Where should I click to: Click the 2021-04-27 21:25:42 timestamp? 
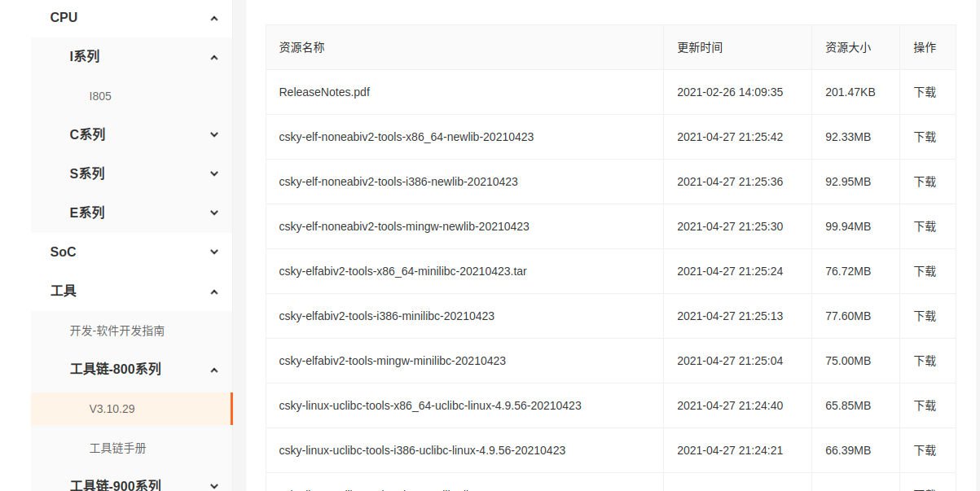730,137
